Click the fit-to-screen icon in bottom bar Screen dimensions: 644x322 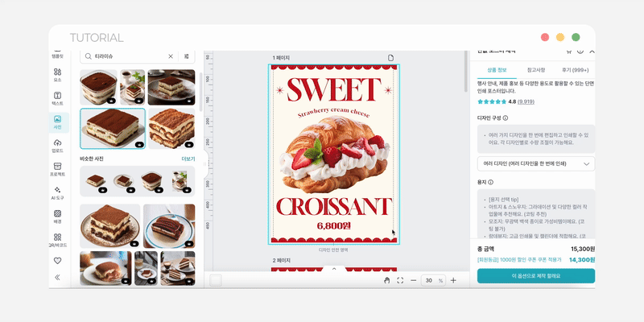(x=400, y=280)
